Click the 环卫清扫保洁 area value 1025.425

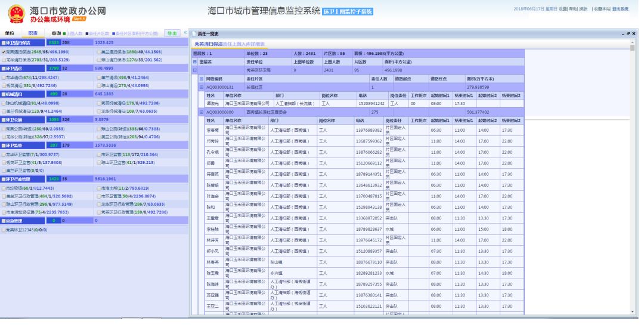click(104, 43)
